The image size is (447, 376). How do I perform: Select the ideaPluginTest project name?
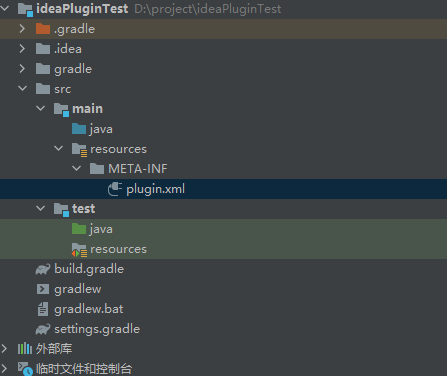[82, 9]
